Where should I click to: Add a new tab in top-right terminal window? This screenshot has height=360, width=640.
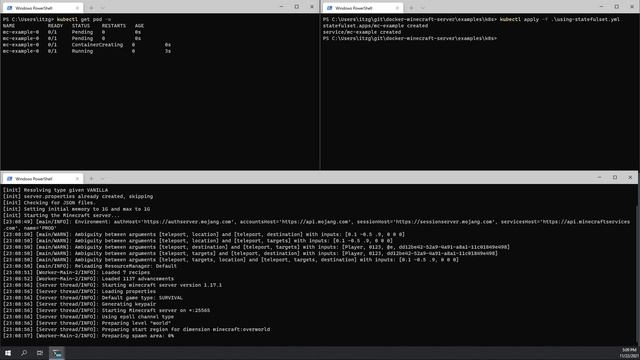(411, 8)
